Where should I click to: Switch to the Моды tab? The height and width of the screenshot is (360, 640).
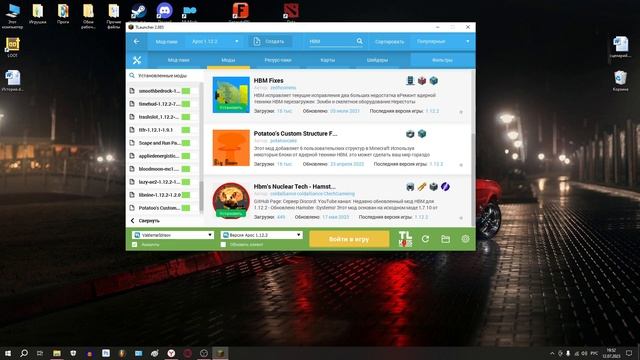(228, 60)
